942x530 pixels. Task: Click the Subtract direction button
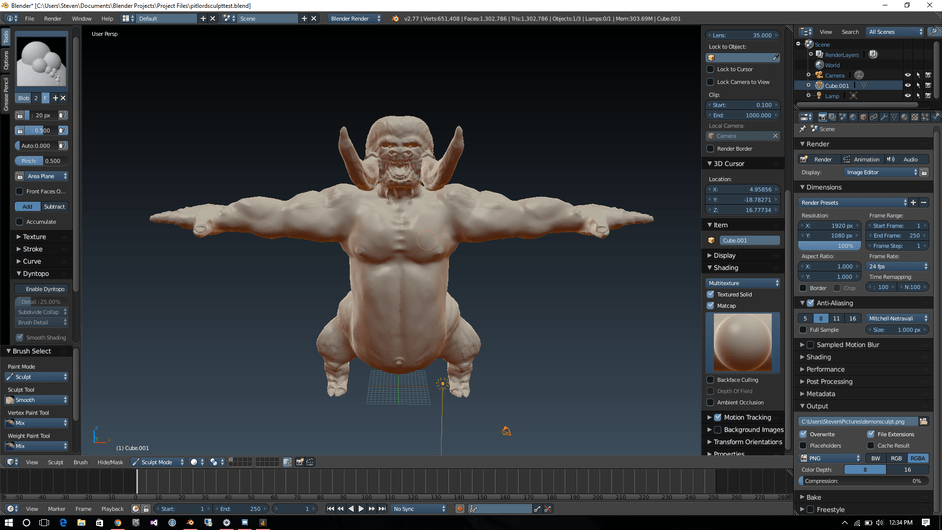click(54, 207)
